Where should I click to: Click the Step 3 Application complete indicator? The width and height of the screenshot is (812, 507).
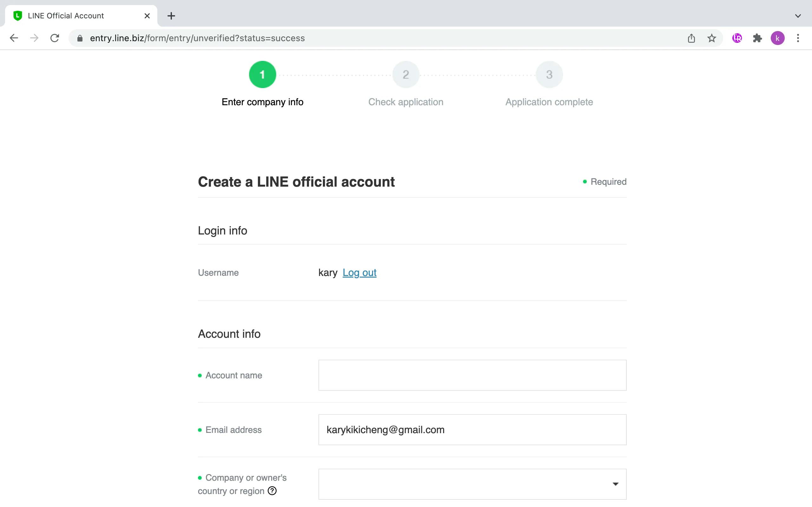click(x=549, y=74)
